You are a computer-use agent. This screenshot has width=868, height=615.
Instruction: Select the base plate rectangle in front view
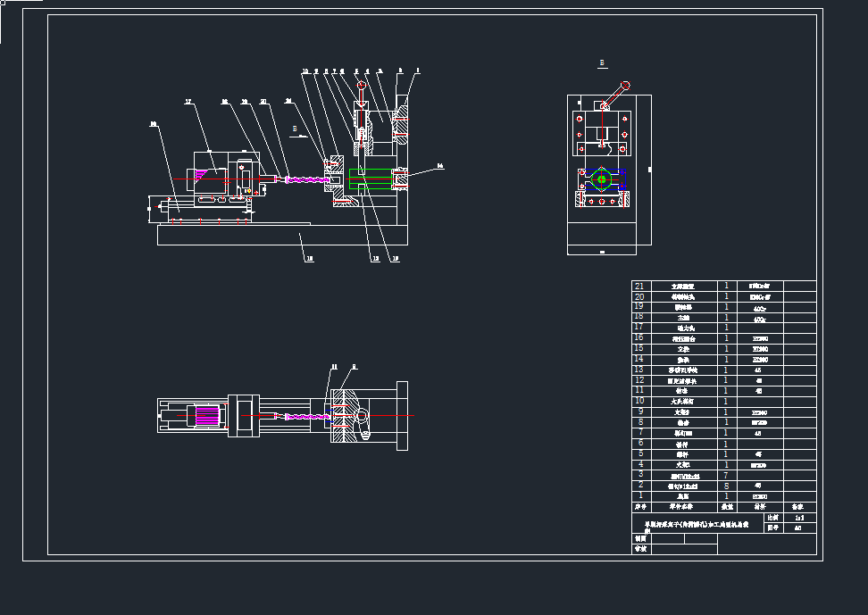pyautogui.click(x=281, y=236)
